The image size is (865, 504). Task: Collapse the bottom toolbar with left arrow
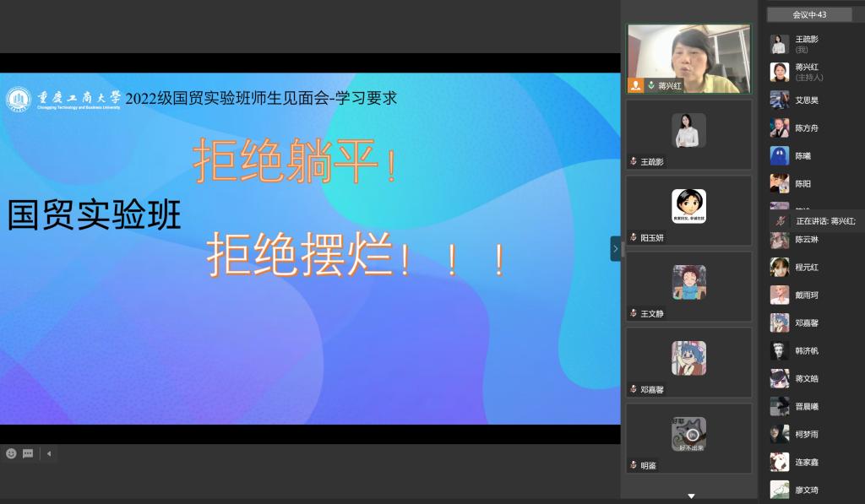tap(48, 453)
